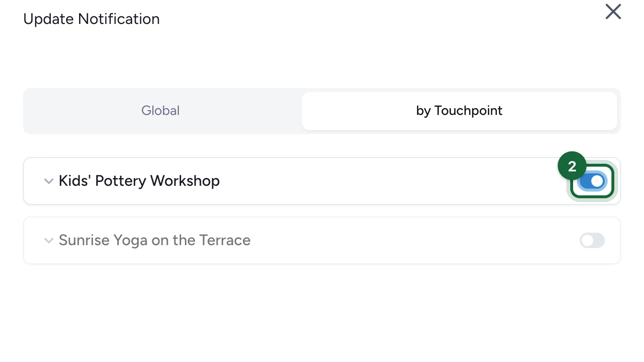This screenshot has width=644, height=362.
Task: Select the by Touchpoint tab
Action: click(459, 111)
